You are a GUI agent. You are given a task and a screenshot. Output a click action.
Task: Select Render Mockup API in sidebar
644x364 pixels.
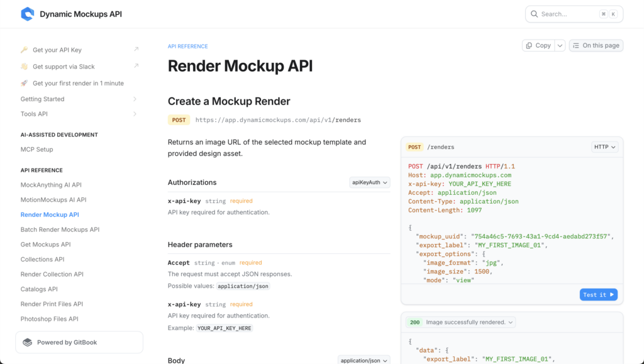tap(50, 214)
